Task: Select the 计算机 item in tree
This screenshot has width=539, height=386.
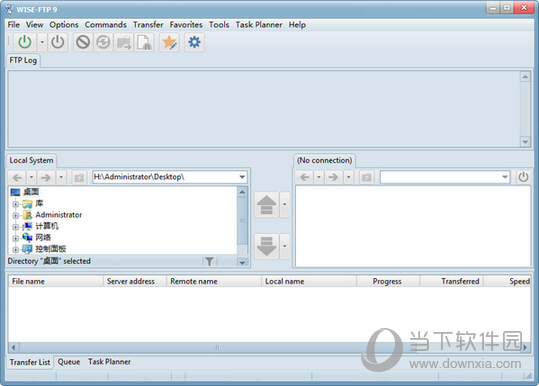Action: coord(47,226)
